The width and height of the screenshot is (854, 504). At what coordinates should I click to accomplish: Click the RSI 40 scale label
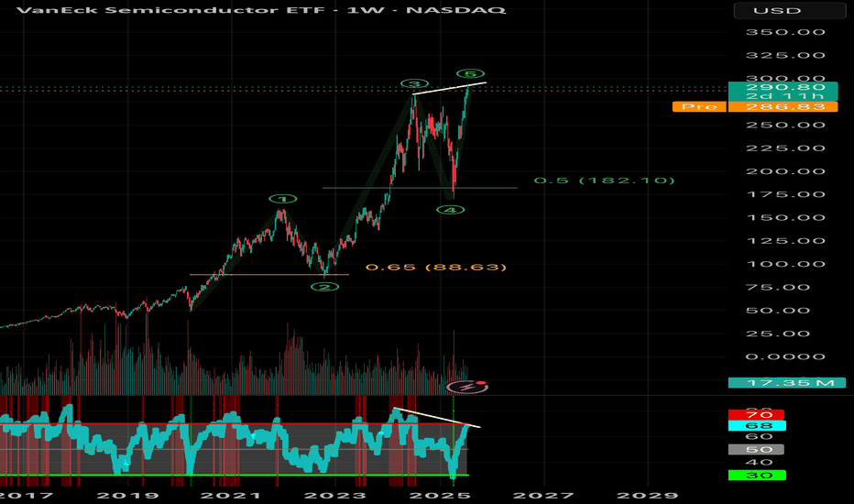760,462
